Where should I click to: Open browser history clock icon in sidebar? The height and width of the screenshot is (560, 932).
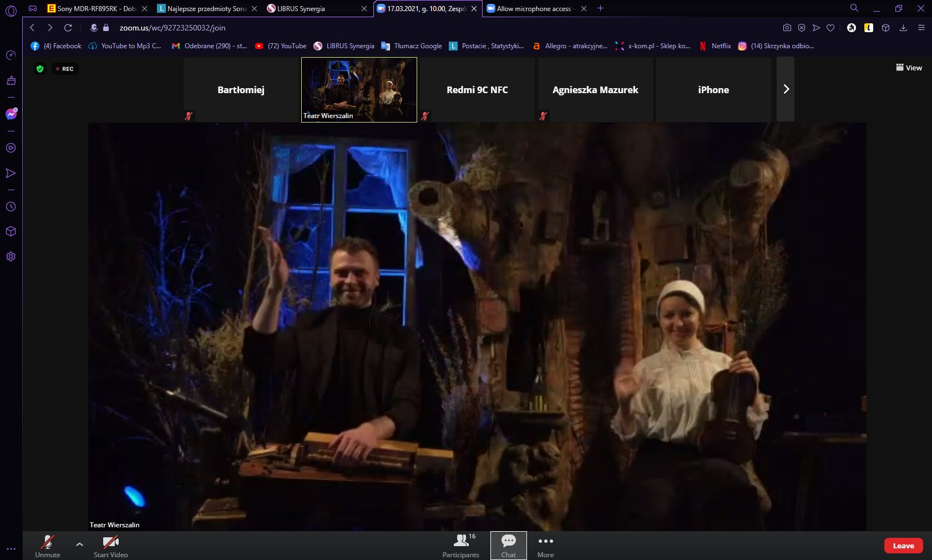click(x=11, y=207)
